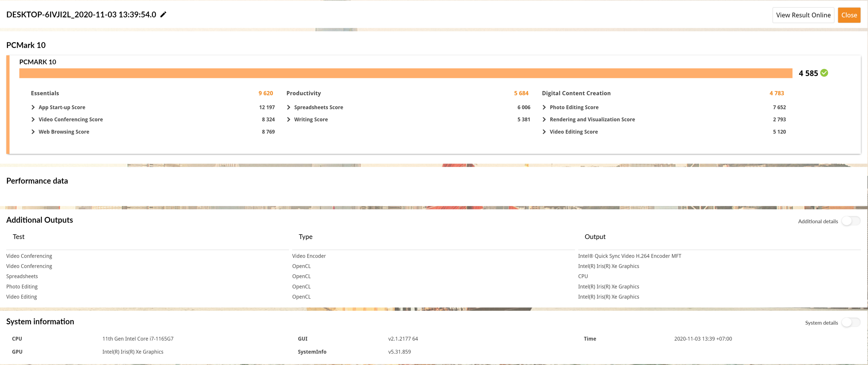Image resolution: width=868 pixels, height=365 pixels.
Task: Expand Video Editing Score details
Action: point(544,132)
